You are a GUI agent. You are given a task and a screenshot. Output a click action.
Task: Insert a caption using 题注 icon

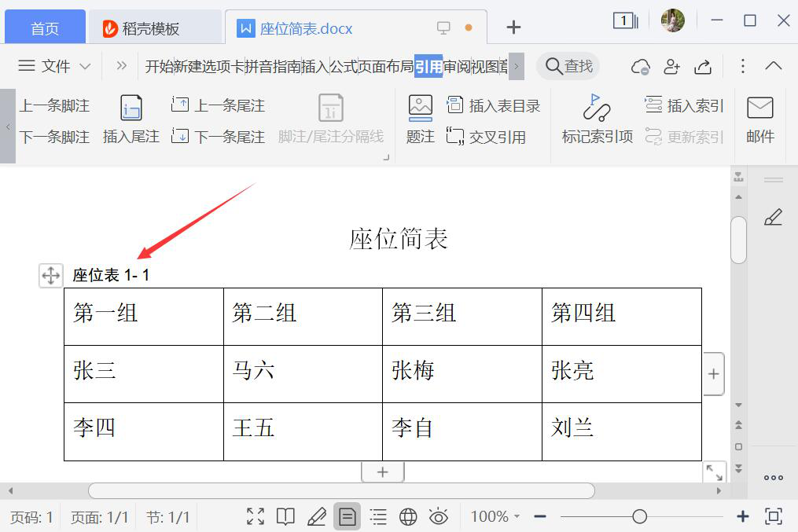421,108
